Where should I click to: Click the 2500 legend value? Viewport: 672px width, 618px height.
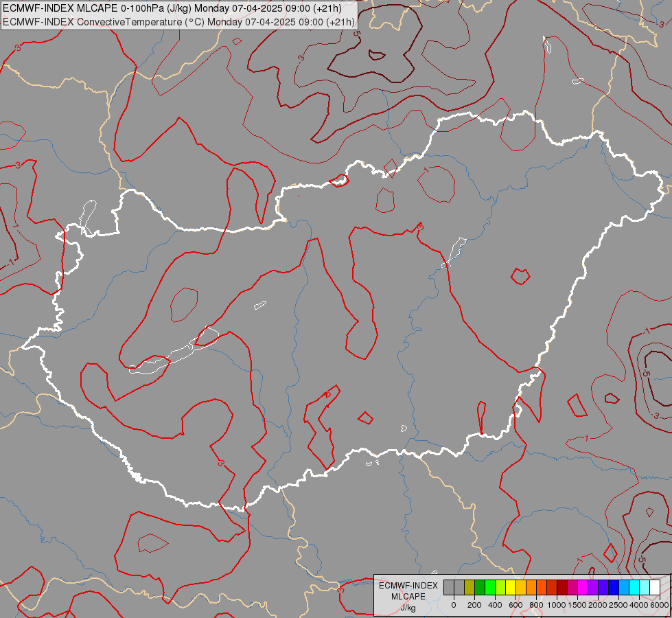click(618, 605)
